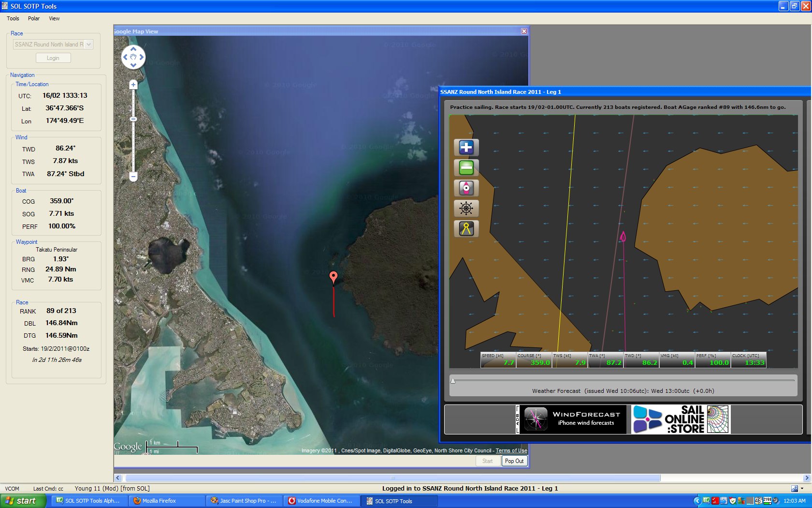
Task: Click the 2169 battery meter tray icon
Action: (x=767, y=501)
